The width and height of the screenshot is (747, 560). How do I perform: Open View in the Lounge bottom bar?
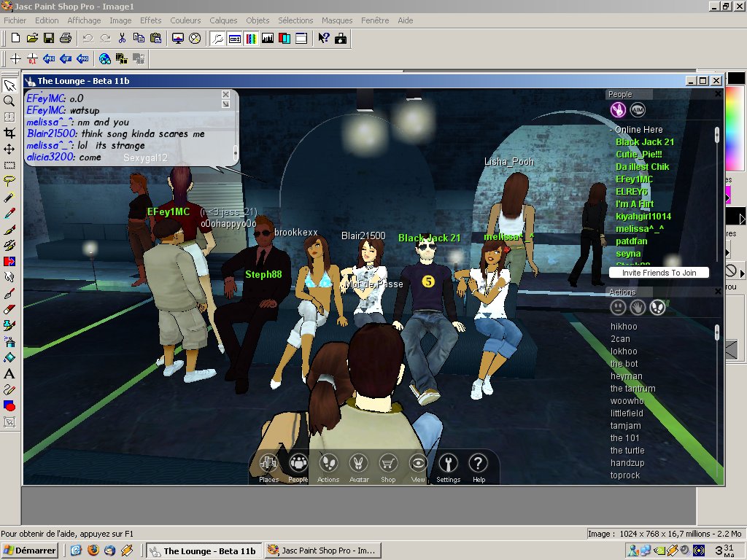click(x=418, y=468)
